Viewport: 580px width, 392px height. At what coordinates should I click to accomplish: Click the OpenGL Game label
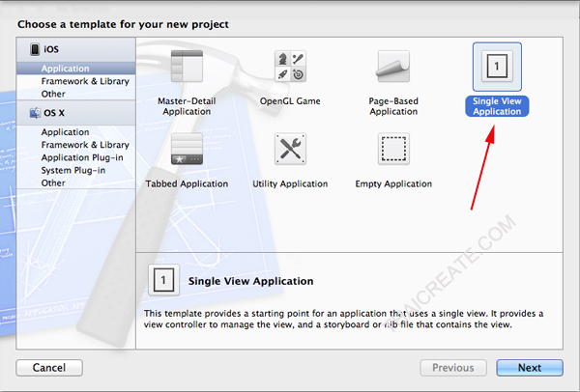tap(290, 101)
